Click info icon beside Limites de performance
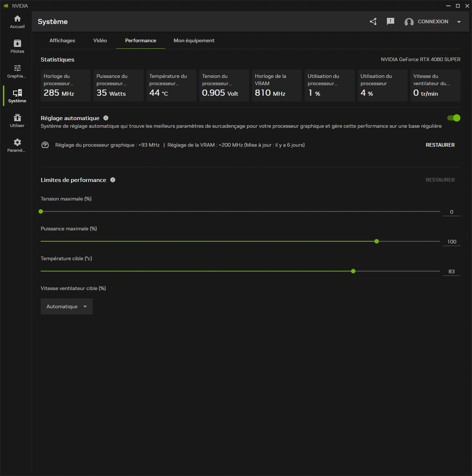Screen dimensions: 472x476 tap(113, 180)
